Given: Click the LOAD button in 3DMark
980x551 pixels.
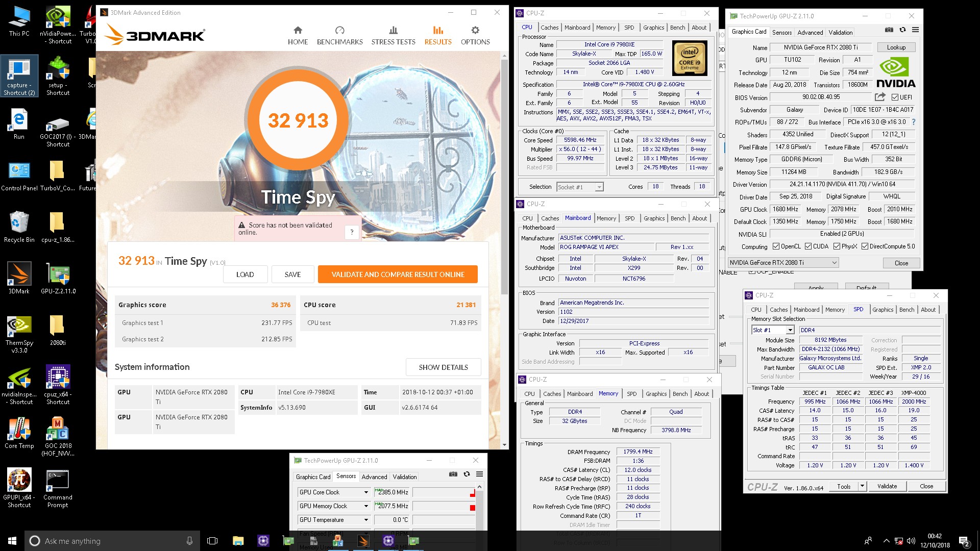Looking at the screenshot, I should (x=245, y=274).
